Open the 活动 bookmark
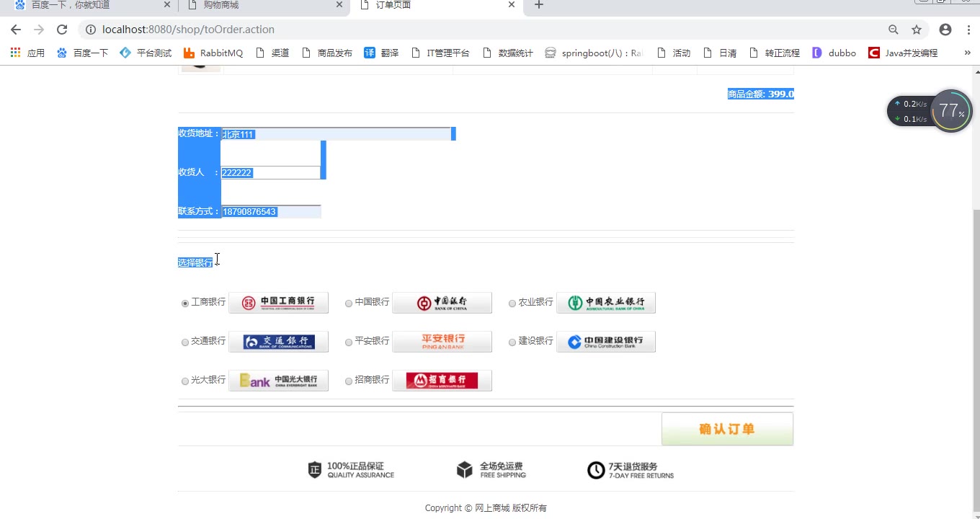Screen dimensions: 980x519 [x=673, y=53]
